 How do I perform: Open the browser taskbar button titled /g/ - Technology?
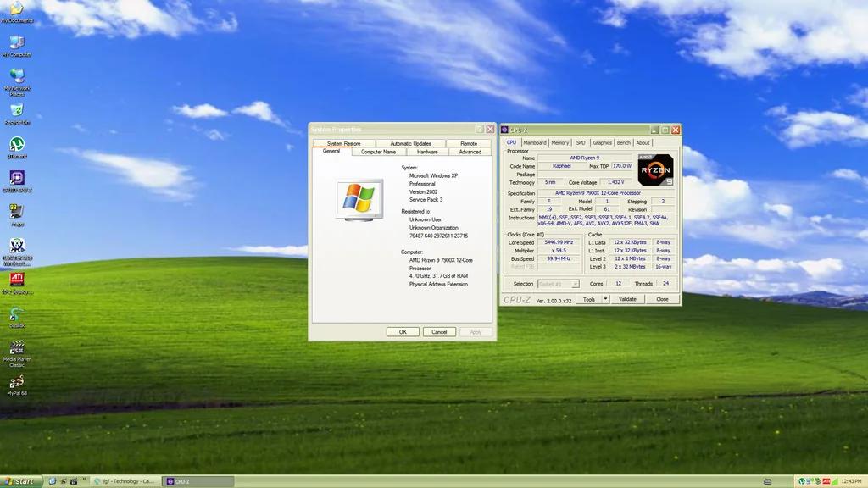coord(124,481)
